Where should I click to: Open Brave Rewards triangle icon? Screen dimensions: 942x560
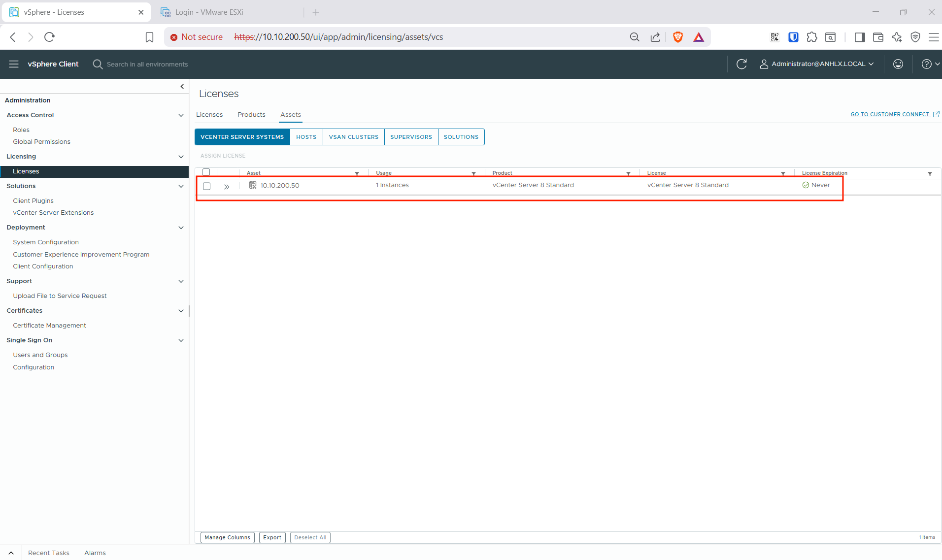[x=699, y=37]
